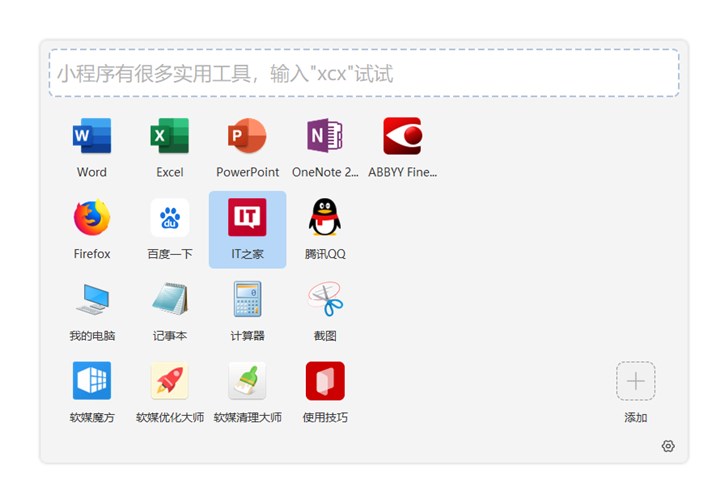This screenshot has height=503, width=728.
Task: Open the Firefox browser icon
Action: (x=92, y=218)
